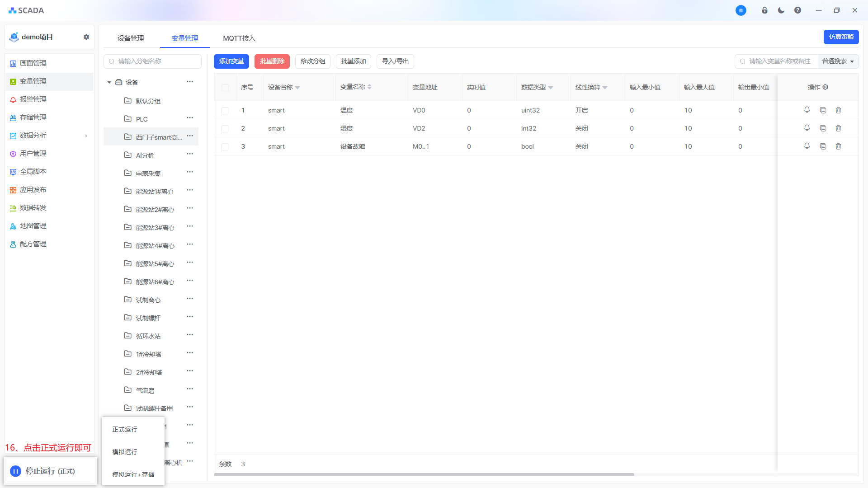Screen dimensions: 868x488
Task: Click the moon dark-mode icon in title bar
Action: (781, 10)
